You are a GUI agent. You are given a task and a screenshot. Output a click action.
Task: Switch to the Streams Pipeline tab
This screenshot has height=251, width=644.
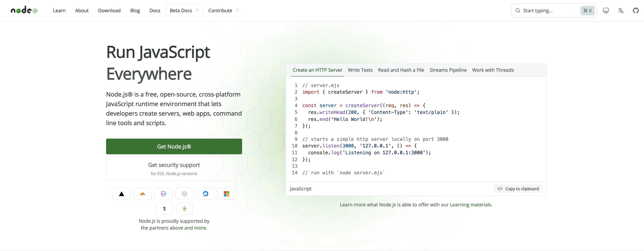[x=448, y=70]
